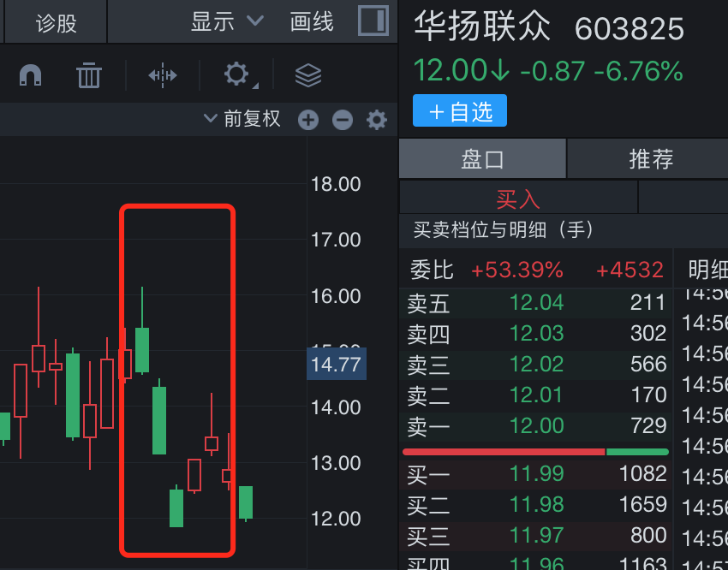This screenshot has height=570, width=728.
Task: Open the drawing settings gear menu
Action: point(237,75)
